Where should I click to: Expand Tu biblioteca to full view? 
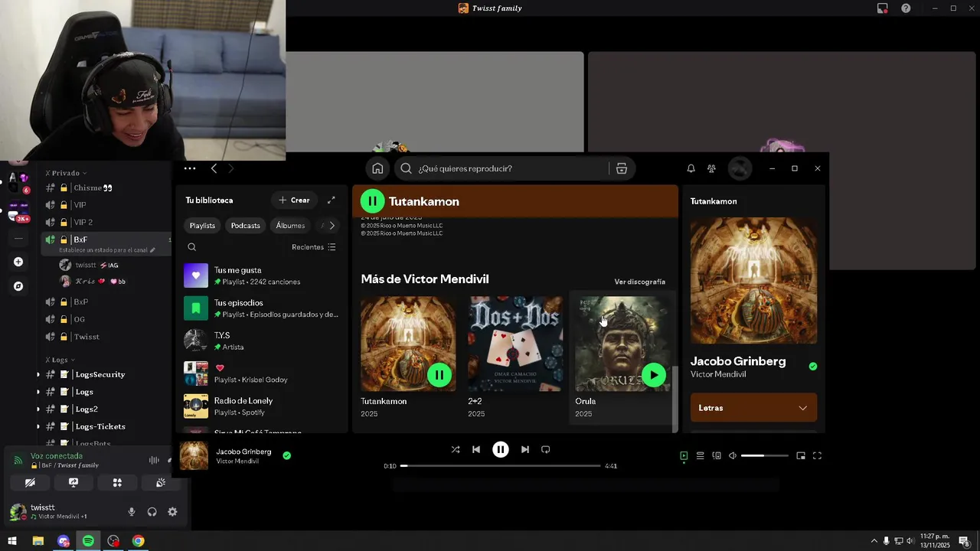332,200
